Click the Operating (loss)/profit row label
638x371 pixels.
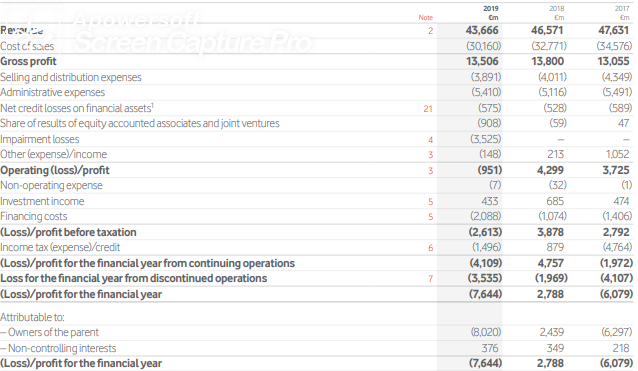[x=55, y=170]
